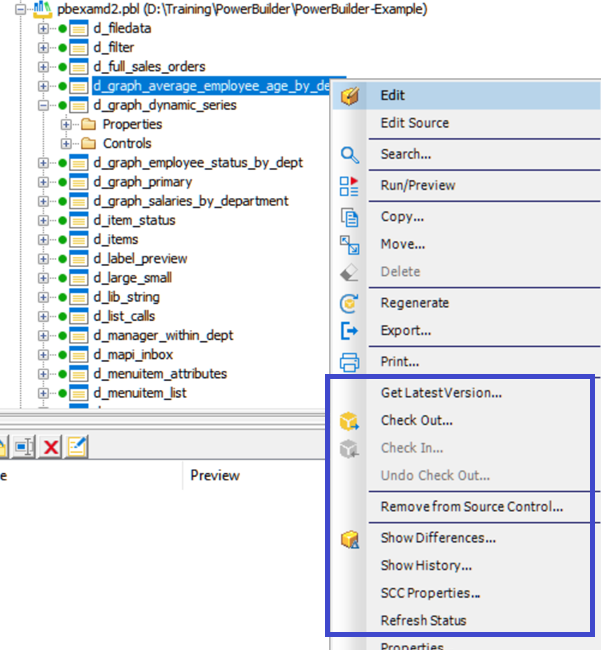The width and height of the screenshot is (601, 650).
Task: Select Check Out... menu entry
Action: point(417,420)
